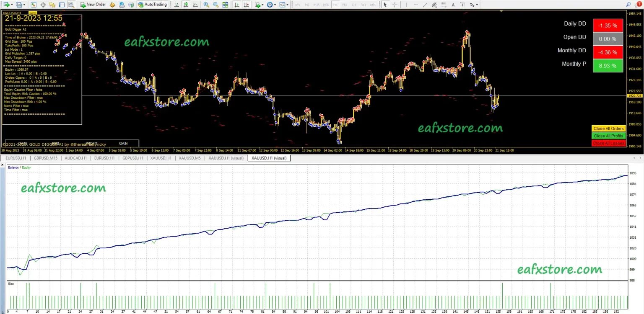The image size is (644, 314).
Task: Switch to the GBPUSD,H1 tab
Action: click(133, 158)
